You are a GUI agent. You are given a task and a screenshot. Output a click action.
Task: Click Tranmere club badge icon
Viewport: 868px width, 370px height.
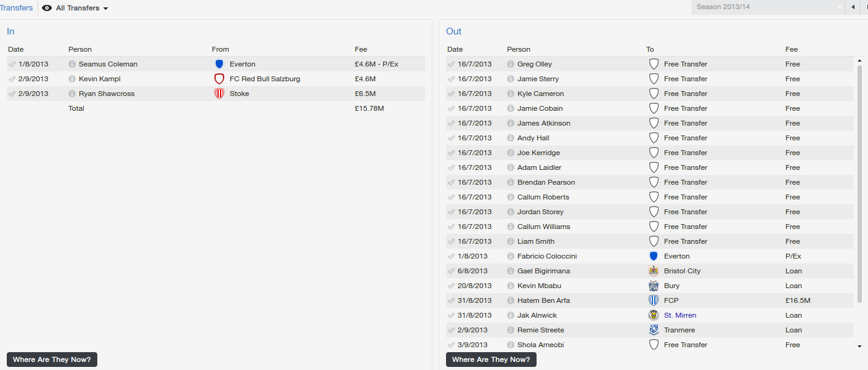pos(654,330)
